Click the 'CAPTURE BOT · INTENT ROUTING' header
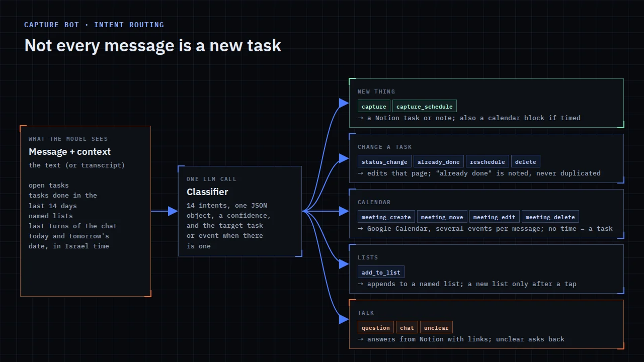 pyautogui.click(x=94, y=25)
